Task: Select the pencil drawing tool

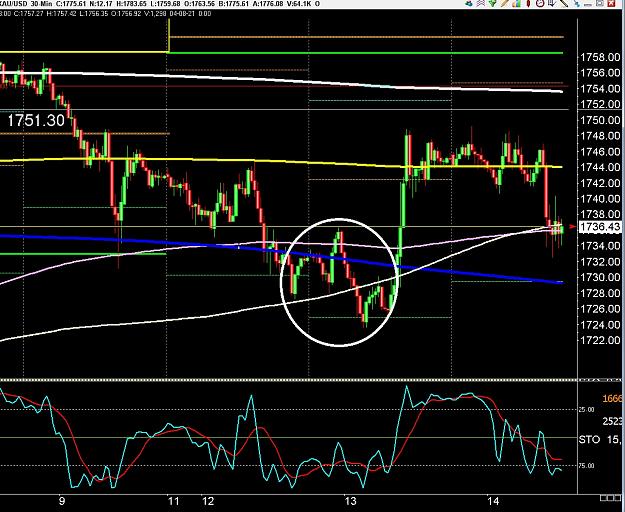Action: point(505,3)
